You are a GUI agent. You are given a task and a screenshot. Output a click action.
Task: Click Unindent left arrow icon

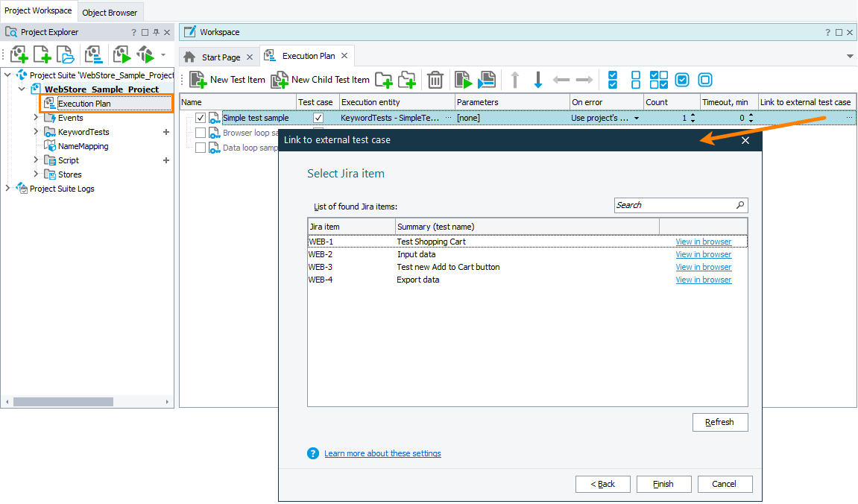pos(561,80)
